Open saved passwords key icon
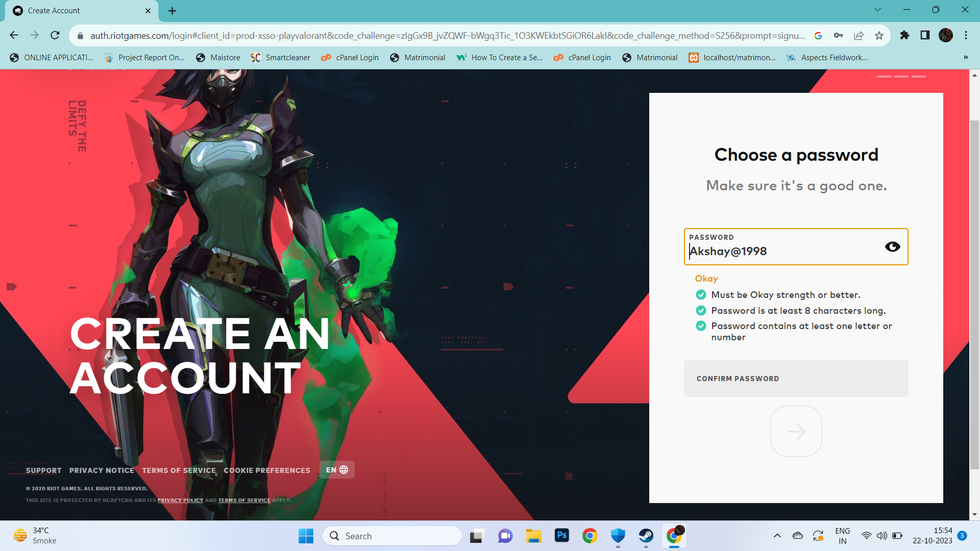Viewport: 980px width, 551px height. pos(838,36)
